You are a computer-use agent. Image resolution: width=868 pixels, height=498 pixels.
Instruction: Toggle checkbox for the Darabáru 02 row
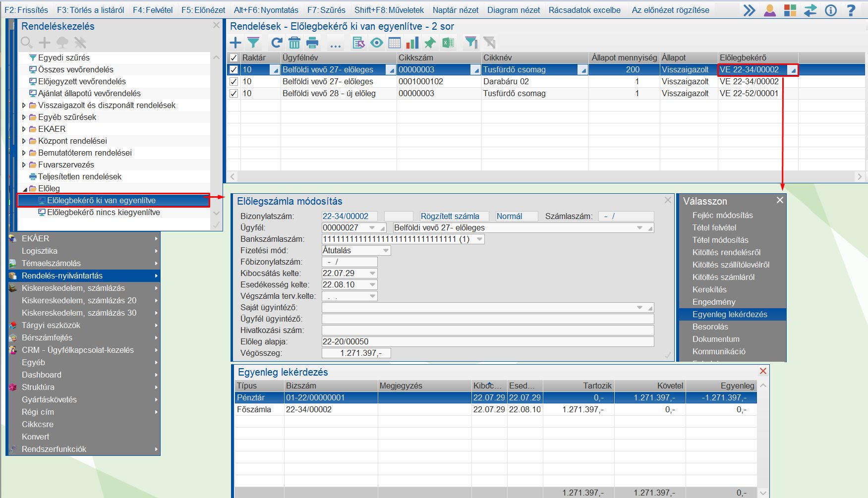click(x=234, y=82)
